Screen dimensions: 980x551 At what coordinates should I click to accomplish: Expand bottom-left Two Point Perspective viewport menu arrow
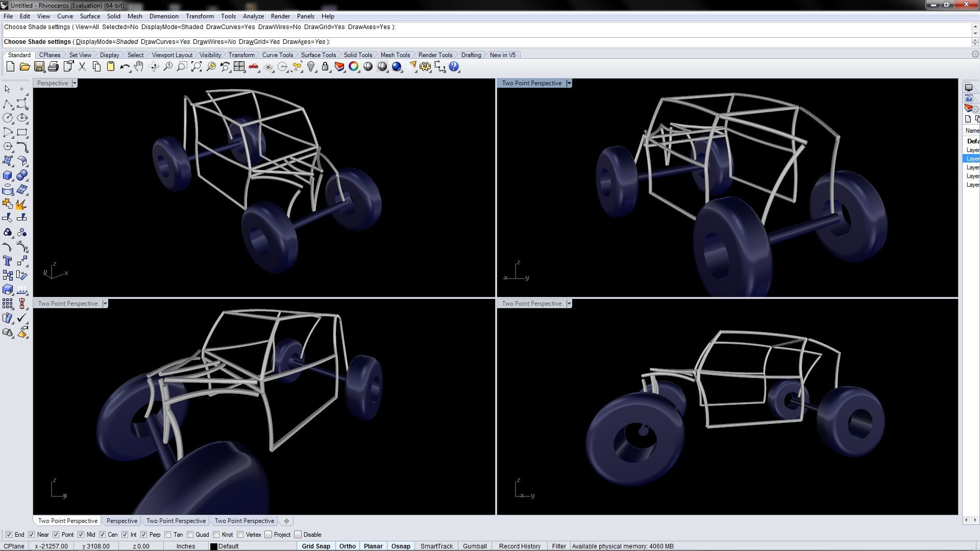tap(105, 304)
